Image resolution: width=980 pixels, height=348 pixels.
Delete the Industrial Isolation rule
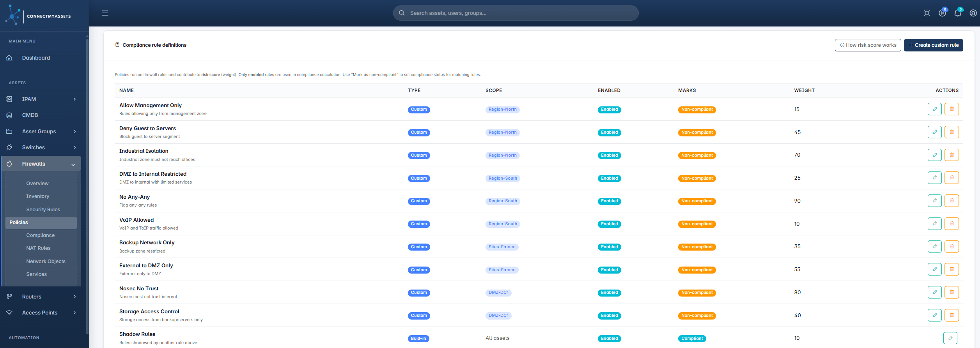point(952,155)
